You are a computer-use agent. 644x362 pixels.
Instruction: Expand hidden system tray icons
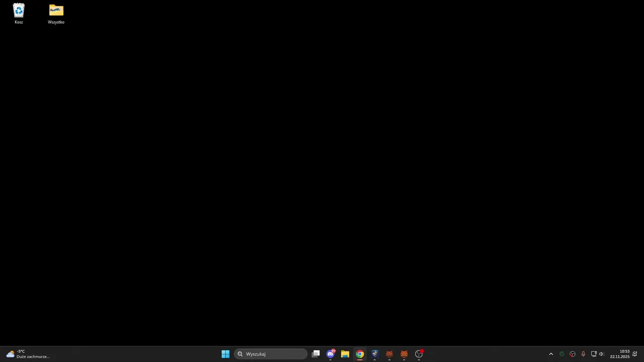551,354
